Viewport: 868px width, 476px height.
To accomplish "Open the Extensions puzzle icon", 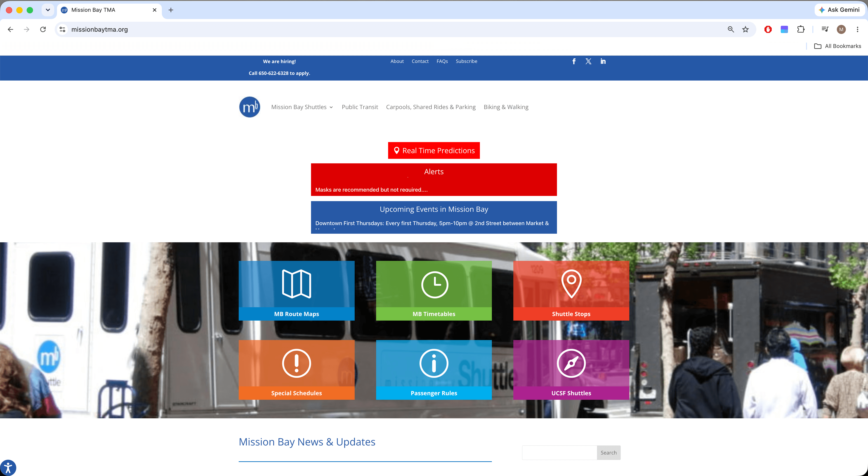I will pos(801,29).
